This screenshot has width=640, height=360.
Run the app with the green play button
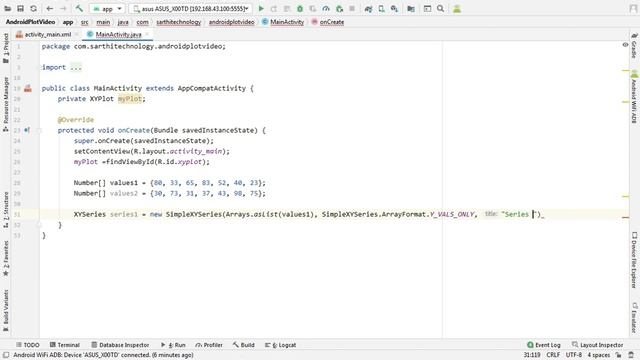[x=261, y=9]
